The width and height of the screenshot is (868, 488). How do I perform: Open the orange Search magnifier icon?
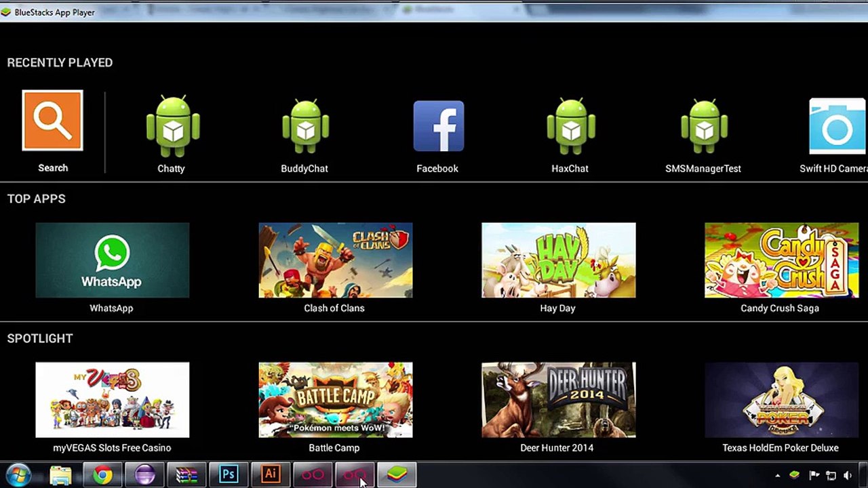click(x=52, y=121)
